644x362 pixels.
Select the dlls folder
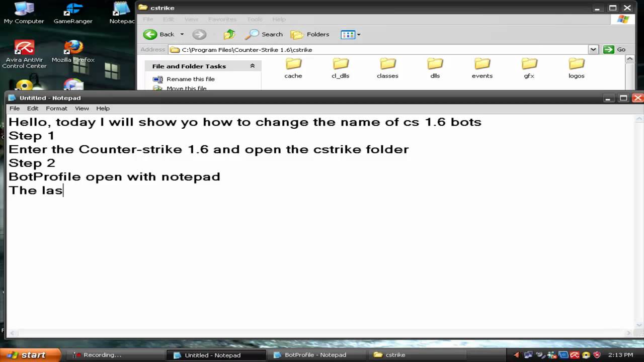(435, 68)
